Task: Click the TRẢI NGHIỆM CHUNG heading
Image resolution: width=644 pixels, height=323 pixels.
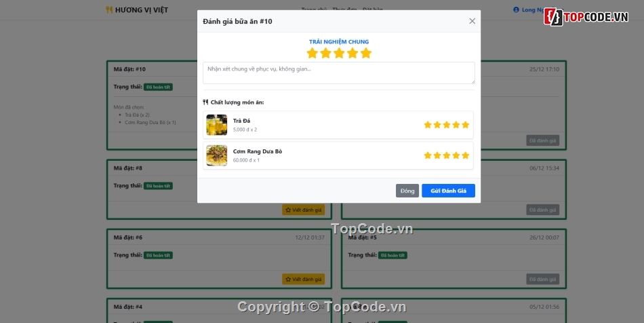Action: pos(339,41)
